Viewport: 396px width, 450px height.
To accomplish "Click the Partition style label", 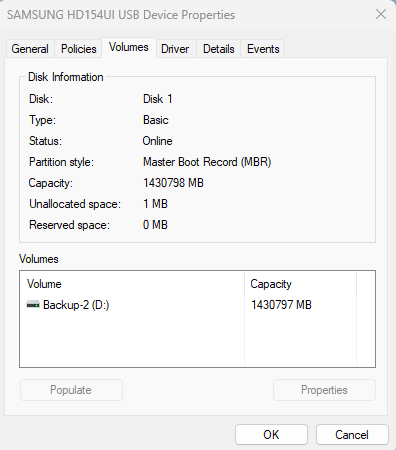I will tap(61, 162).
